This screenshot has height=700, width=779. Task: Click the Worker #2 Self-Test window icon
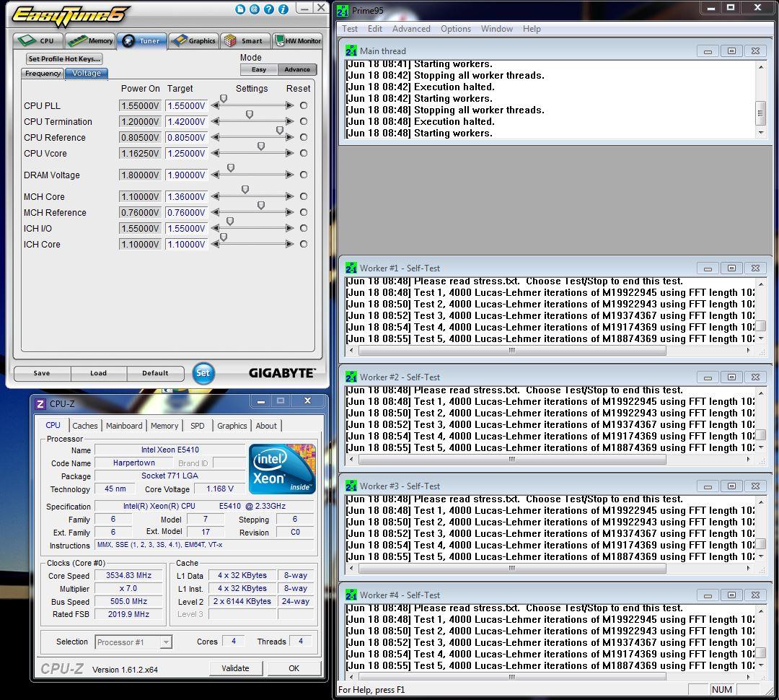[x=351, y=377]
